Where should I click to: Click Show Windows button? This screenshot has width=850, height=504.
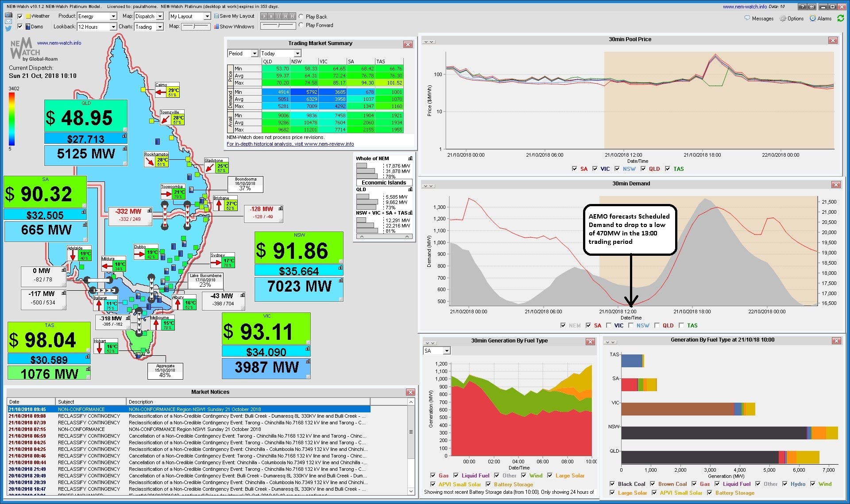tap(234, 27)
